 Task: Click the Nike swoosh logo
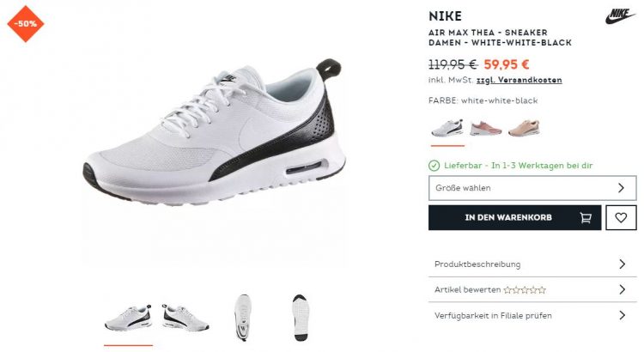(x=619, y=16)
